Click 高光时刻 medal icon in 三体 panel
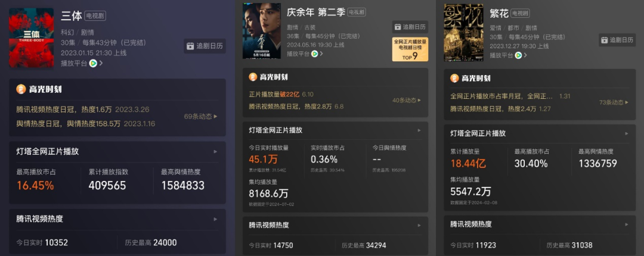Image resolution: width=644 pixels, height=256 pixels. [21, 89]
